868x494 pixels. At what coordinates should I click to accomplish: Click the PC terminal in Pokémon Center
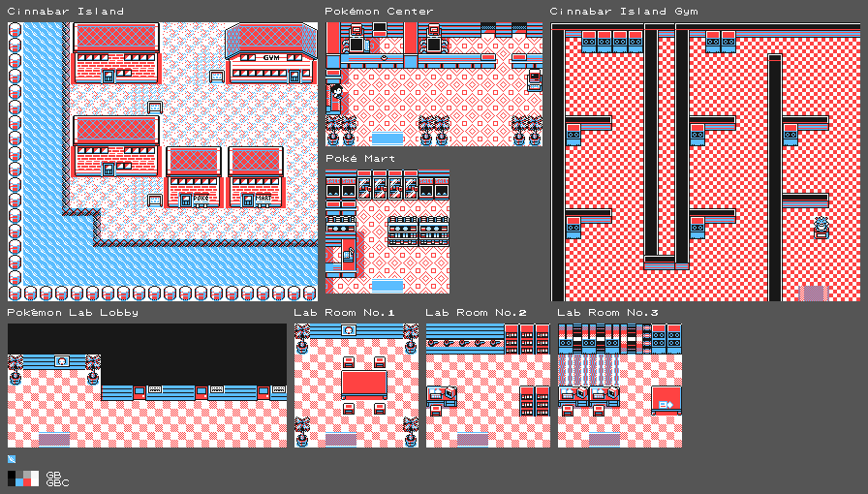coord(535,79)
